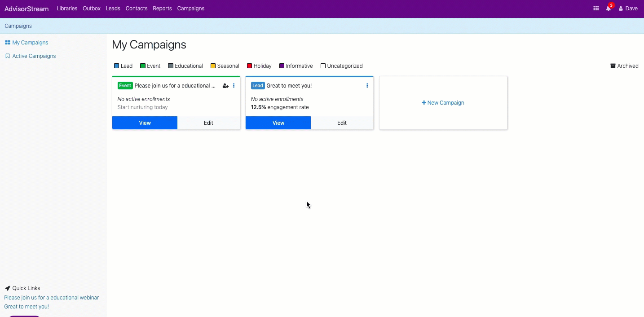Click the Archived box icon
644x317 pixels.
pos(613,66)
